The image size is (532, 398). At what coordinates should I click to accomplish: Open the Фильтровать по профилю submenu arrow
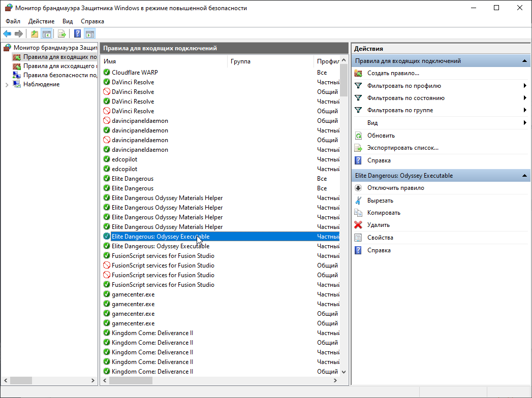click(525, 86)
